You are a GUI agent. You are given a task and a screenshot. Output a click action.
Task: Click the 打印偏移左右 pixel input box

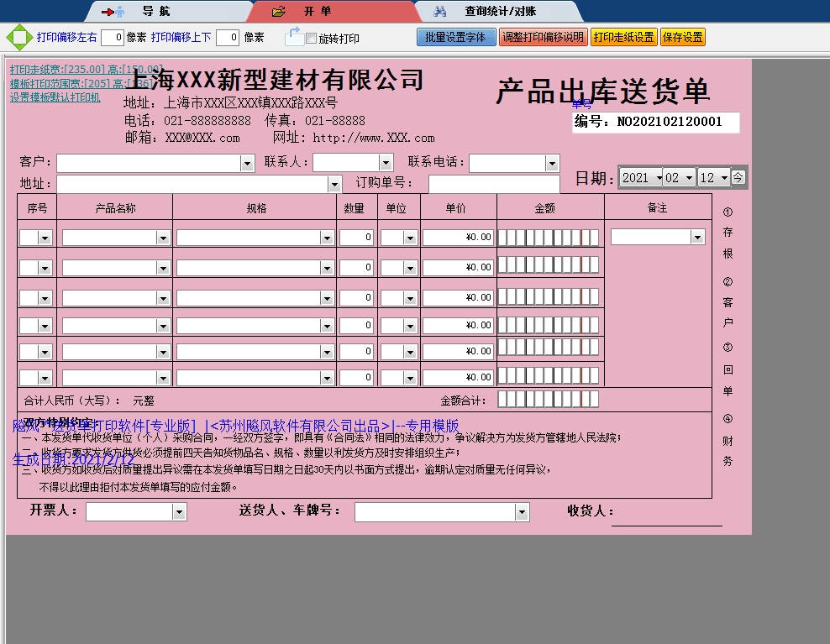113,37
